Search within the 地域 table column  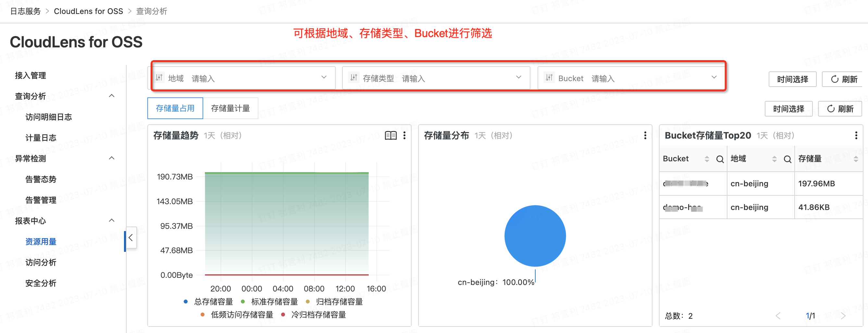point(787,159)
